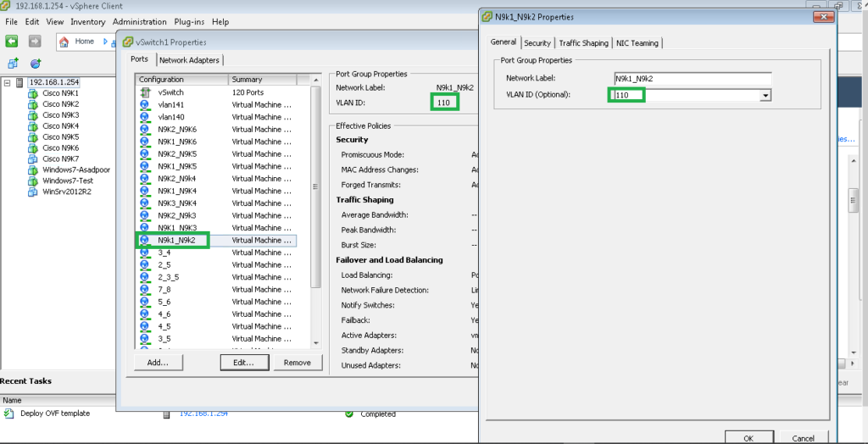Click the gray Forward navigation arrow
The height and width of the screenshot is (444, 868).
pyautogui.click(x=35, y=42)
